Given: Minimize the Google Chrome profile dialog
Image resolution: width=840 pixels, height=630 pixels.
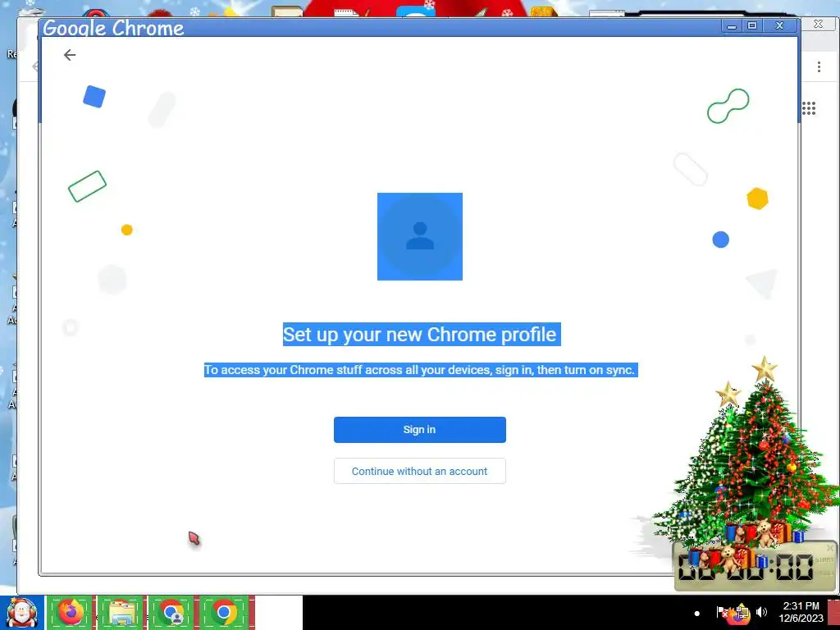Looking at the screenshot, I should [x=731, y=25].
